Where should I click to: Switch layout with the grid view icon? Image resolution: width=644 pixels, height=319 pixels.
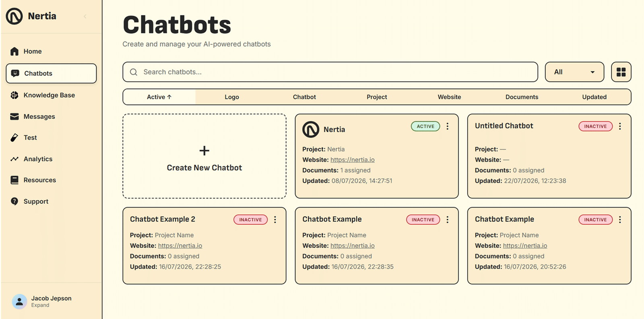621,72
